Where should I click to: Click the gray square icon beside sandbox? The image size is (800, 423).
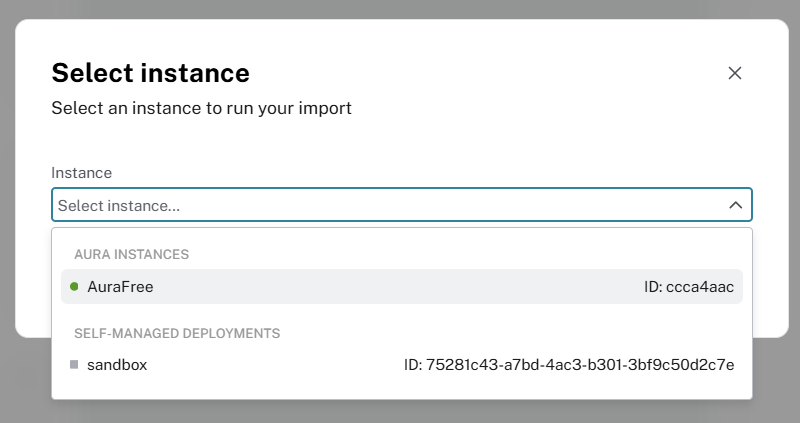(x=74, y=365)
